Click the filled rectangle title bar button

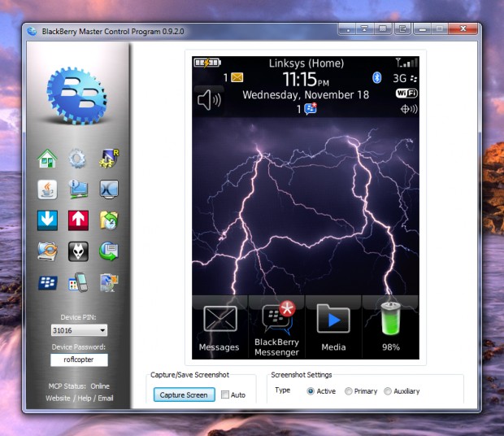(383, 29)
